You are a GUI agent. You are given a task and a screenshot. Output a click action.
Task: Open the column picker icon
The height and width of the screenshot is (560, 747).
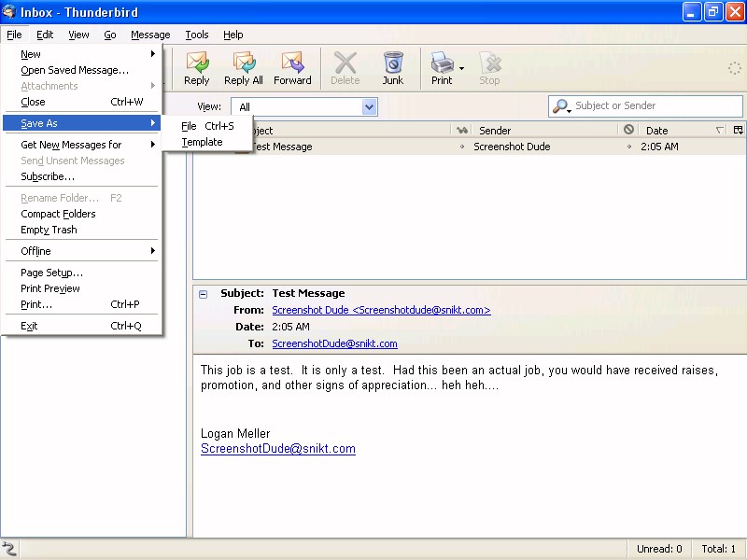pyautogui.click(x=739, y=130)
